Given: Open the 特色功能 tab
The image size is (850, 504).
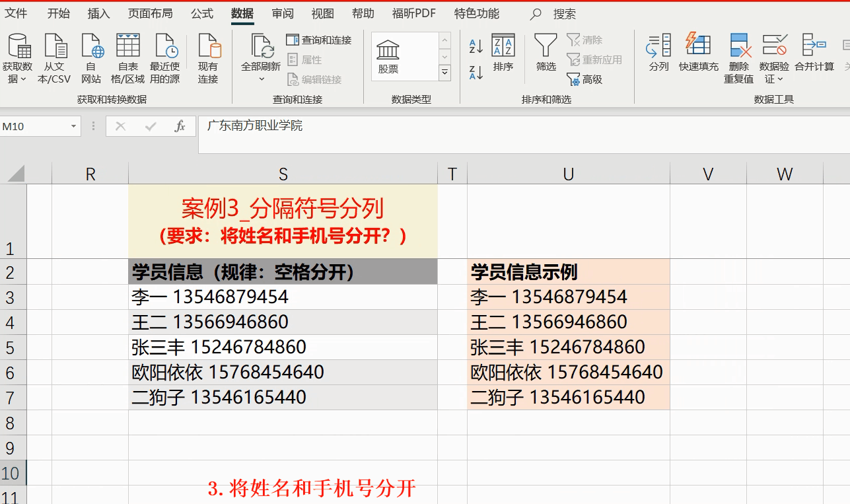Looking at the screenshot, I should click(477, 13).
